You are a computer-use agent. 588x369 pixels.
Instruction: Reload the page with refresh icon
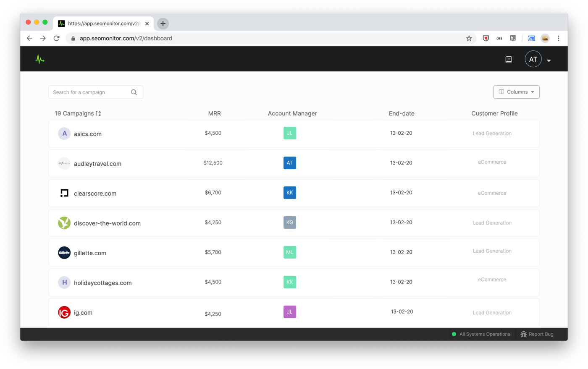pyautogui.click(x=57, y=38)
